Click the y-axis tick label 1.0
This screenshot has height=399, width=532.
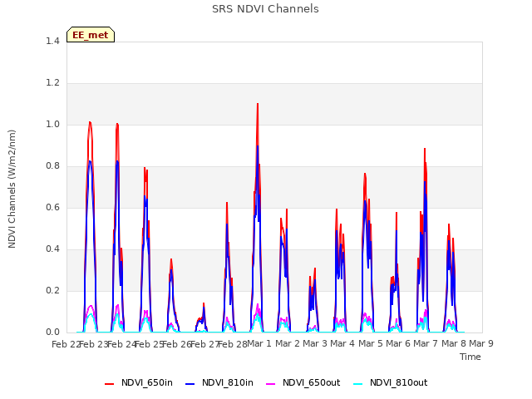coord(52,124)
